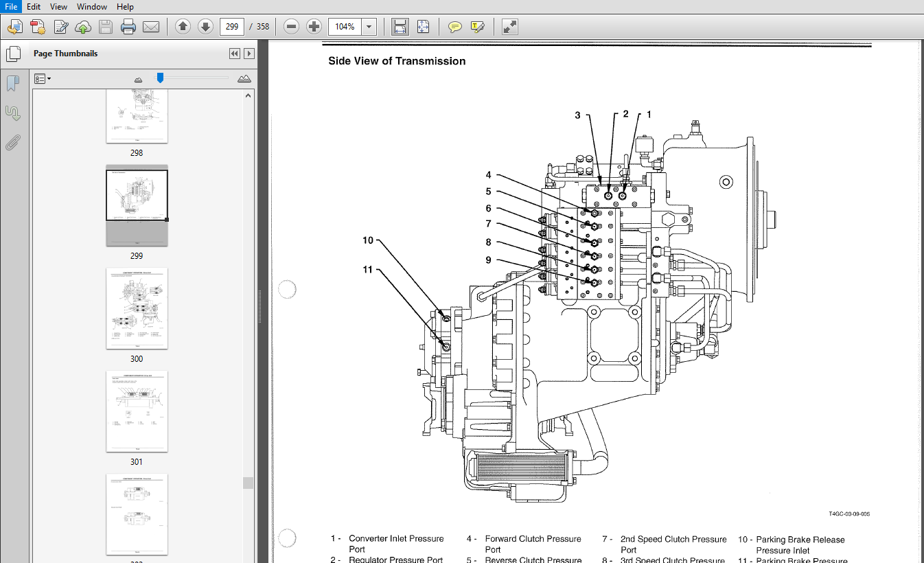Screen dimensions: 924x563
Task: Click the zoom in plus button
Action: 314,27
